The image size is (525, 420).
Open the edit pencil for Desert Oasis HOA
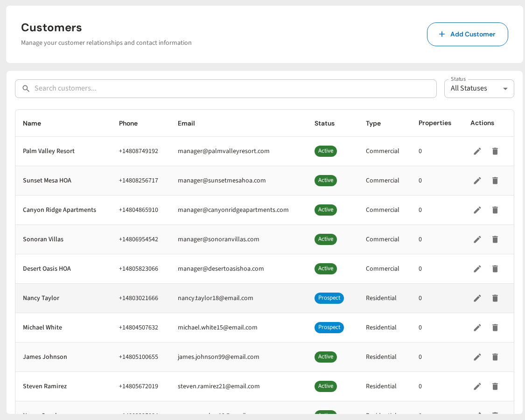point(477,268)
